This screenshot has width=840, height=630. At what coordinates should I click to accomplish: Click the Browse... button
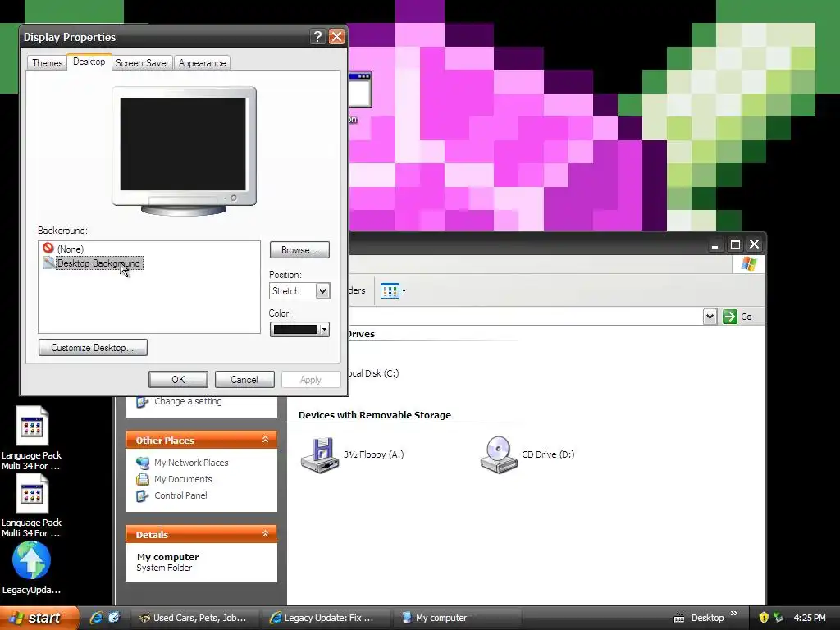click(299, 250)
